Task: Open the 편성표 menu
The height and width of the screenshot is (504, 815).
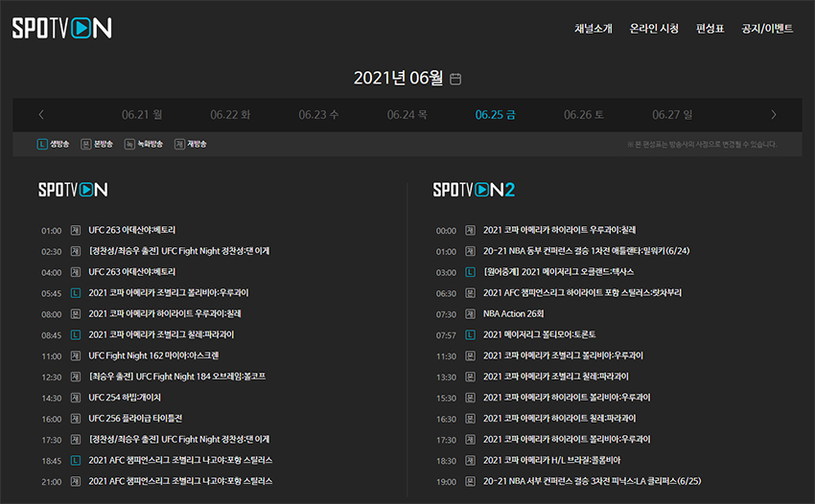Action: tap(710, 29)
